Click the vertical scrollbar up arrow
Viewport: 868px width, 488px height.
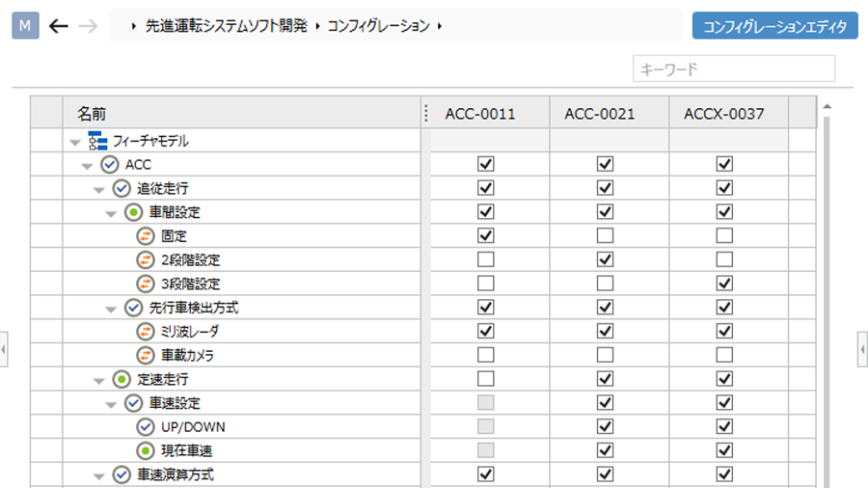[x=826, y=105]
